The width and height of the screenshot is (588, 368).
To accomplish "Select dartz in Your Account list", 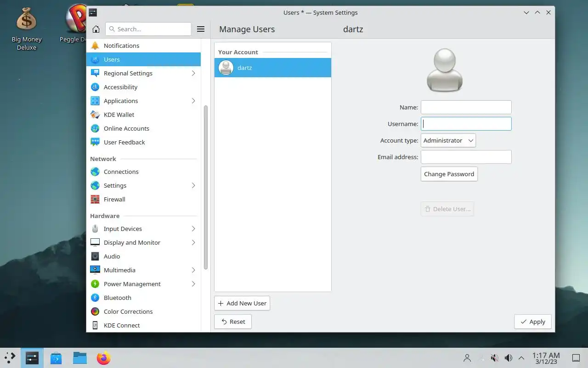I will pyautogui.click(x=273, y=68).
